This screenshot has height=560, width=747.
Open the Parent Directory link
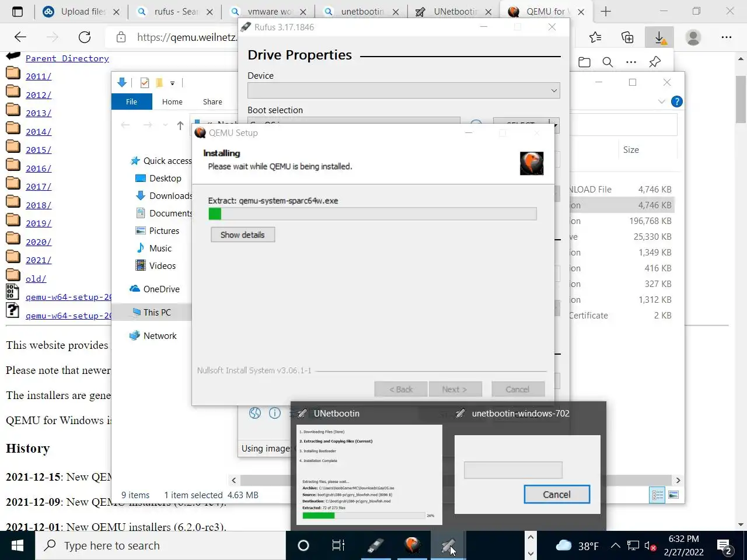67,58
